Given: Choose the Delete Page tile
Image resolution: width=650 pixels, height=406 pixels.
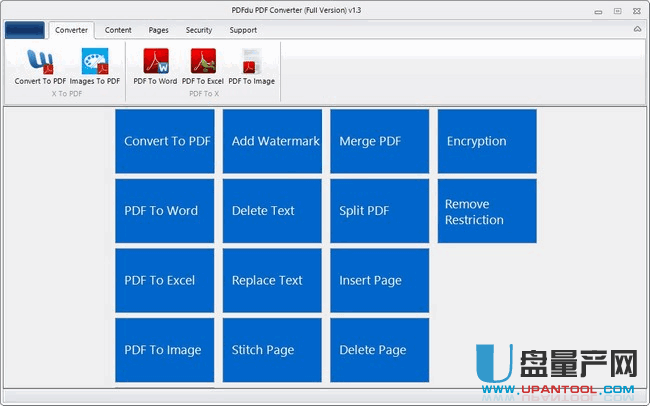Looking at the screenshot, I should click(x=379, y=350).
